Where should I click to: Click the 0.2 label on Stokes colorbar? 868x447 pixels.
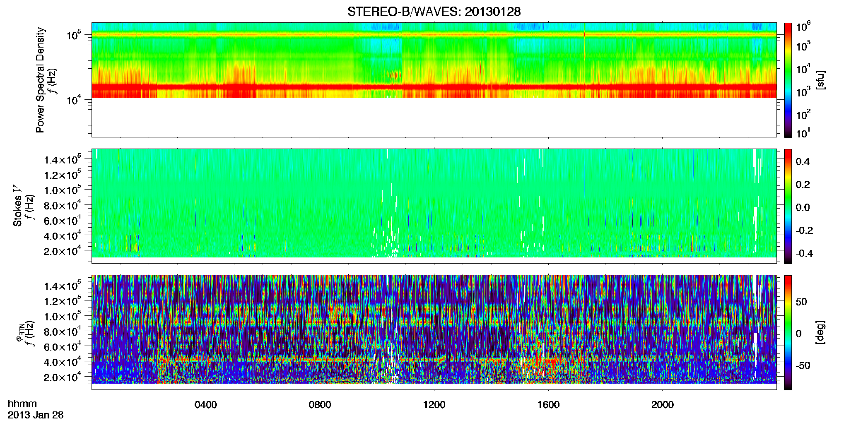pyautogui.click(x=803, y=185)
